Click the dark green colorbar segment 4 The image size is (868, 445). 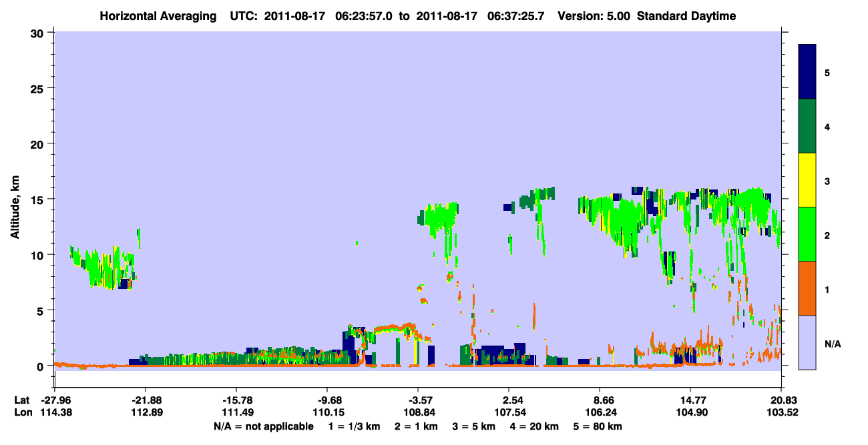pyautogui.click(x=807, y=126)
